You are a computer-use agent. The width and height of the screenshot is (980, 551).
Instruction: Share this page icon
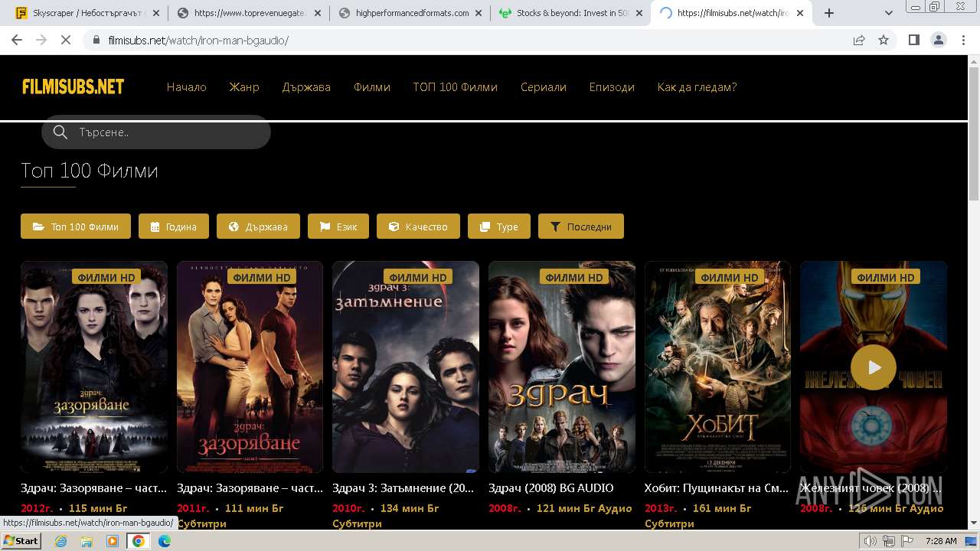click(859, 40)
